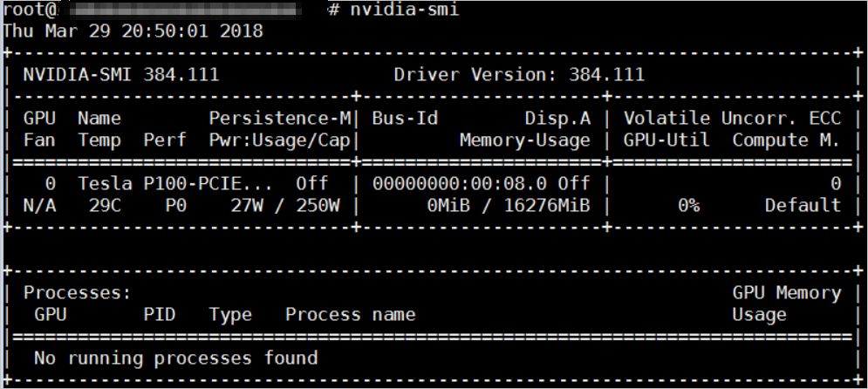Click the Driver Version: 384.111 label
This screenshot has width=868, height=389.
[x=519, y=75]
